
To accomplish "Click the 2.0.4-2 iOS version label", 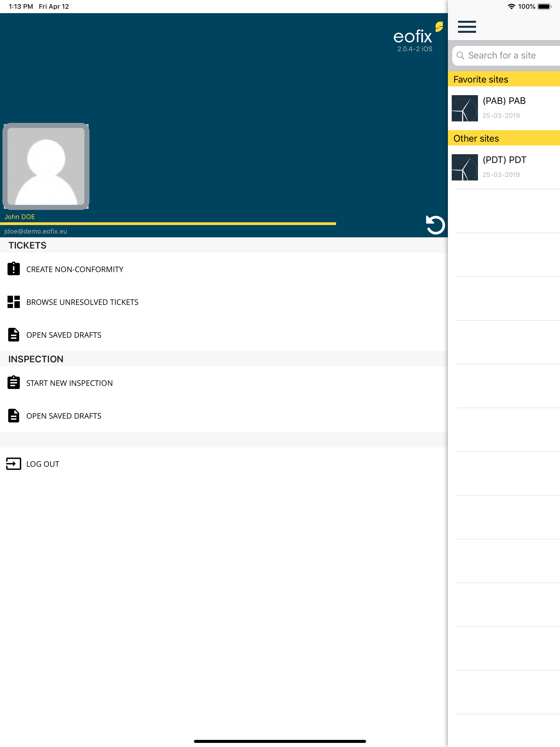I will tap(415, 49).
